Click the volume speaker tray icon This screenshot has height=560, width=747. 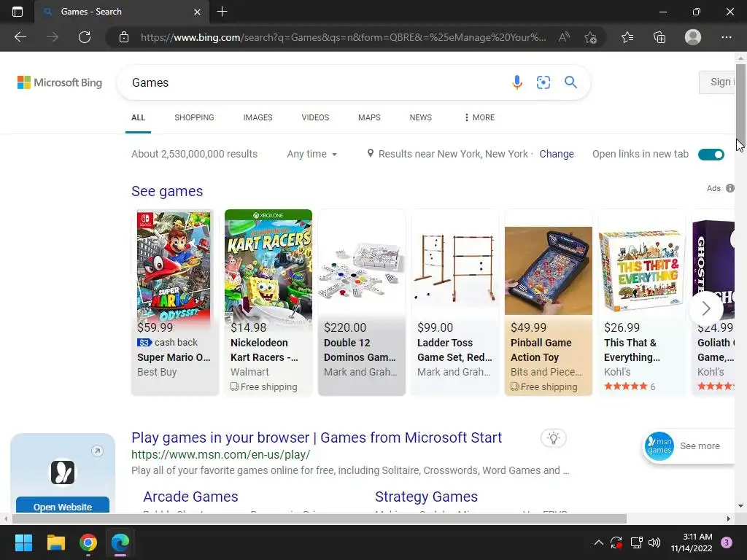click(x=654, y=542)
